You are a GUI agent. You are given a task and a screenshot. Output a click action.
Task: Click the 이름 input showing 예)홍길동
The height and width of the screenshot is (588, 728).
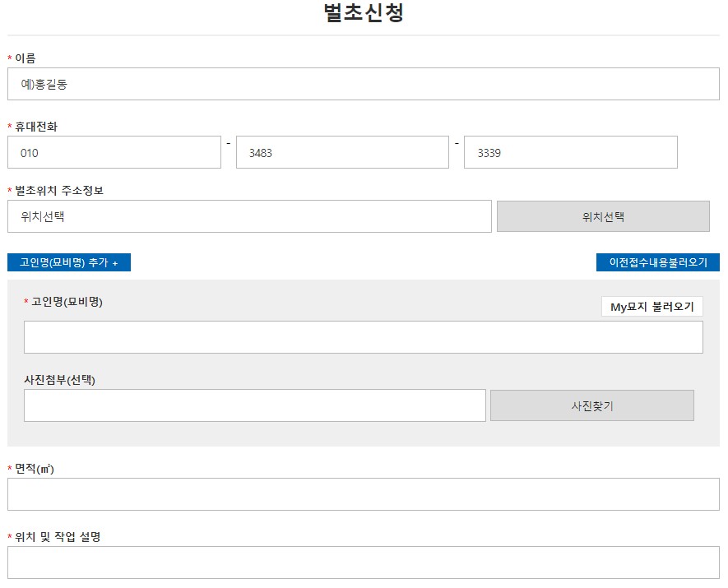pos(362,83)
